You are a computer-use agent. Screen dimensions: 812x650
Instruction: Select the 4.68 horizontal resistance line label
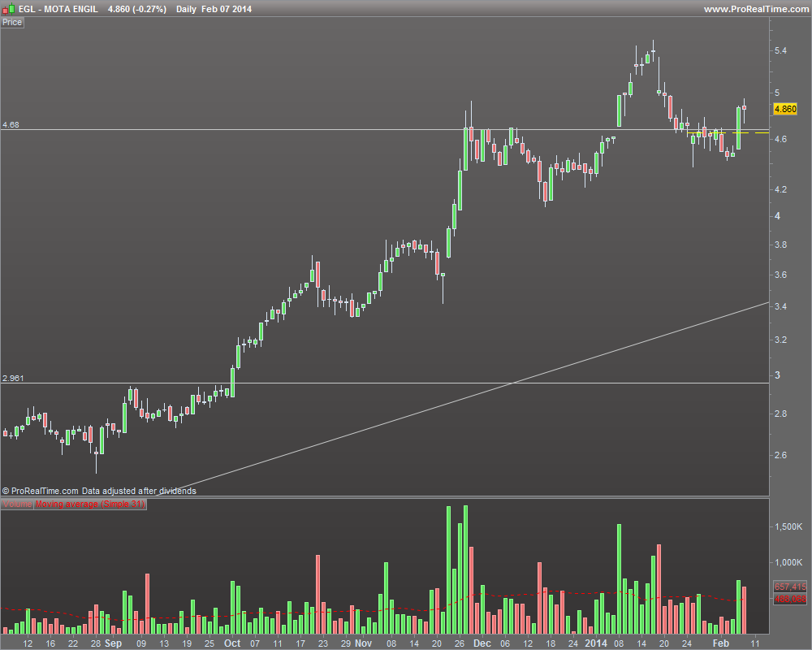(11, 125)
